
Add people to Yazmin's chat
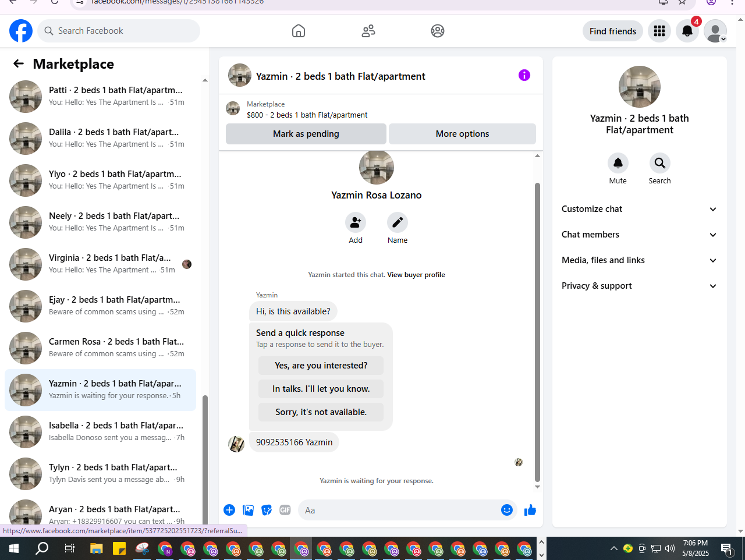point(356,222)
